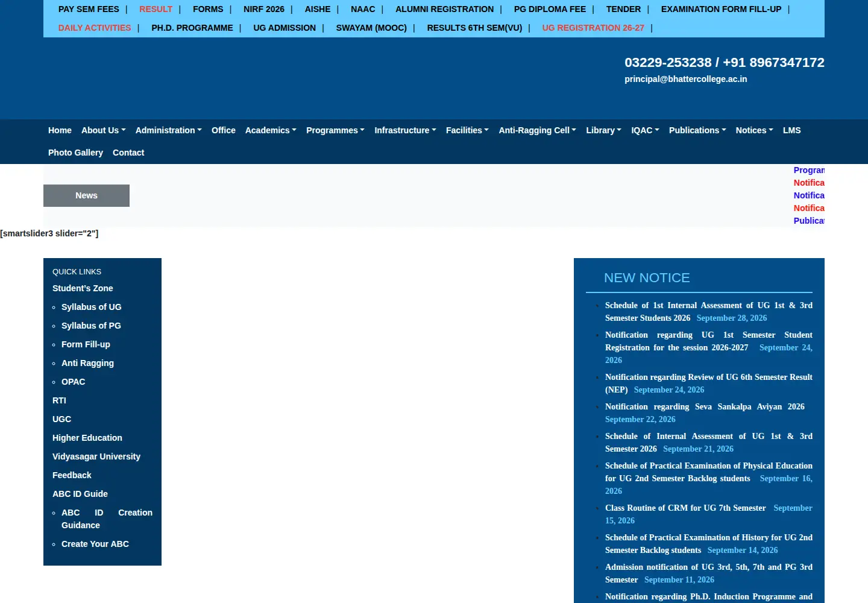868x603 pixels.
Task: Open EXAMINATION FORM FILL-UP link
Action: click(721, 9)
